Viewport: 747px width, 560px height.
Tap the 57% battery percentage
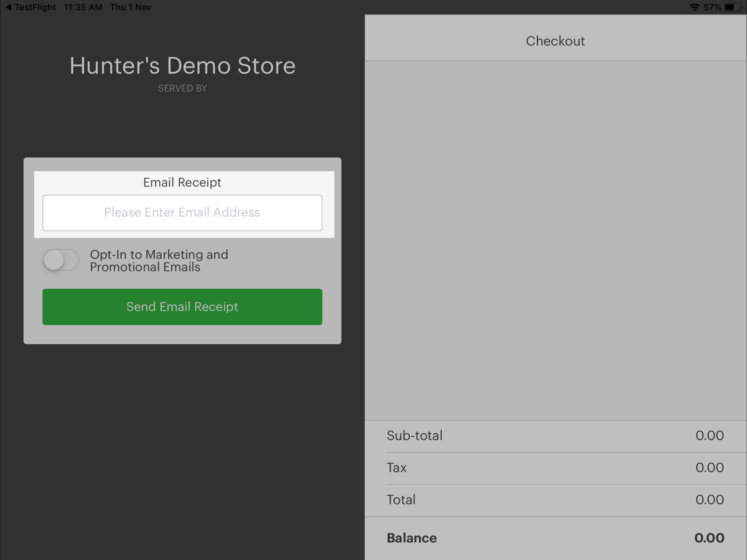pyautogui.click(x=712, y=7)
